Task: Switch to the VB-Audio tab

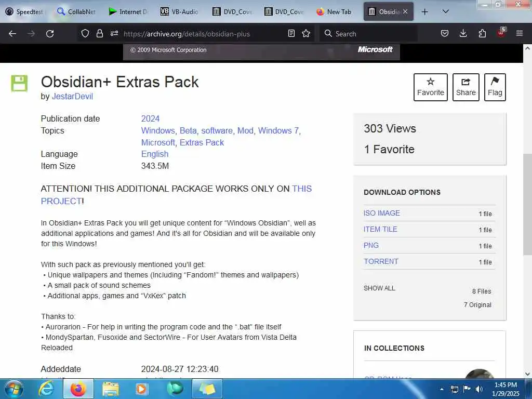Action: (180, 11)
